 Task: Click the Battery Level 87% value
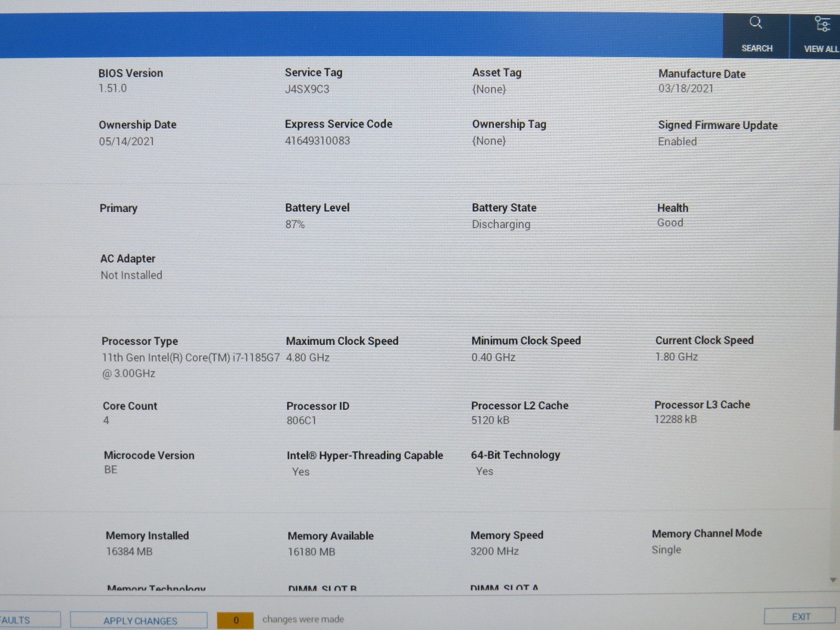coord(295,225)
